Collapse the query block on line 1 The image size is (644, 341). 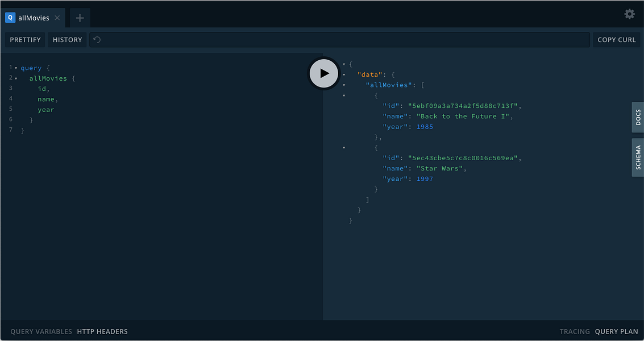[16, 68]
